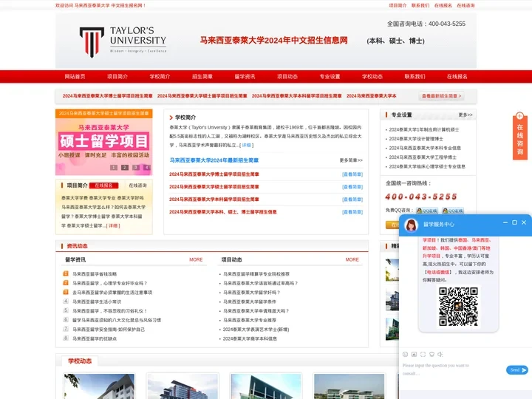The width and height of the screenshot is (532, 399).
Task: Open 项目简介 in the red navigation bar
Action: 117,77
